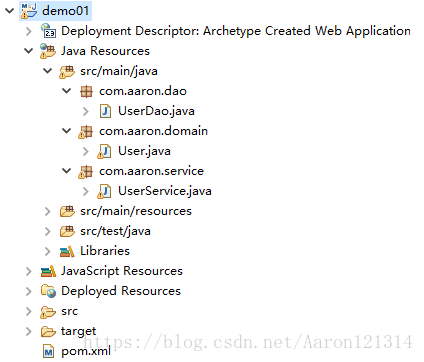Select the 'pom.xml' file name

86,351
